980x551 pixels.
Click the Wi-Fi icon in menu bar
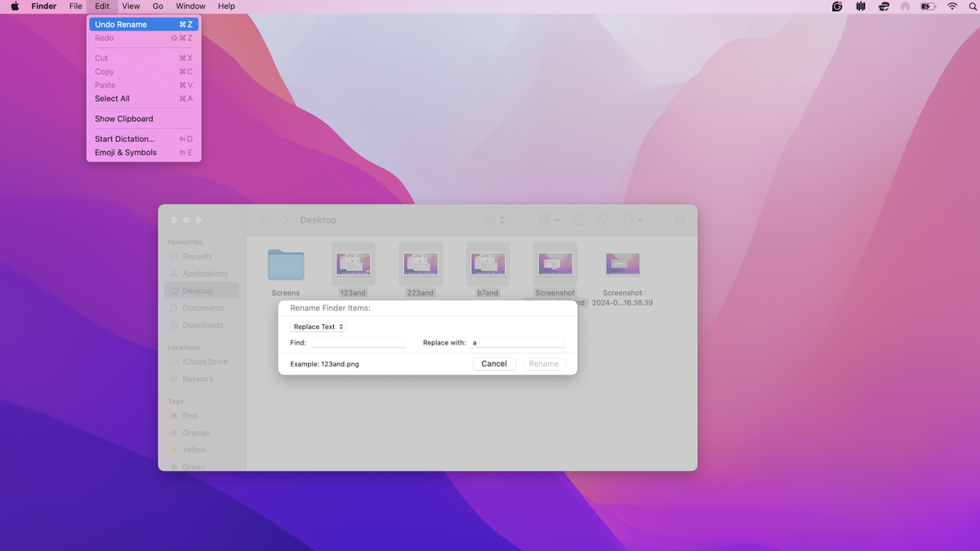point(952,6)
